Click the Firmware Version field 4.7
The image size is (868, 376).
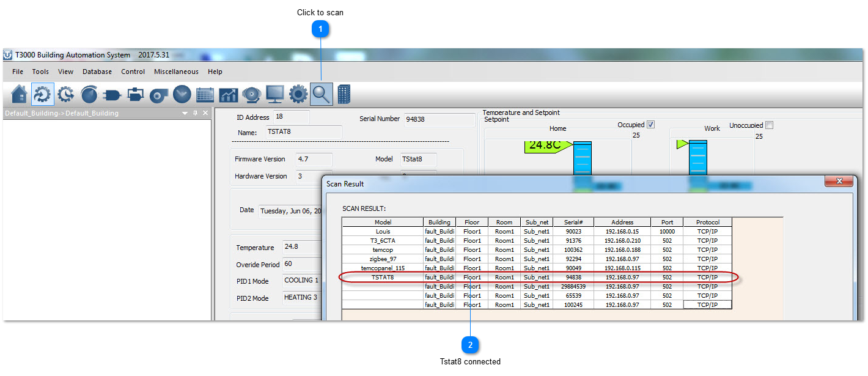coord(314,160)
